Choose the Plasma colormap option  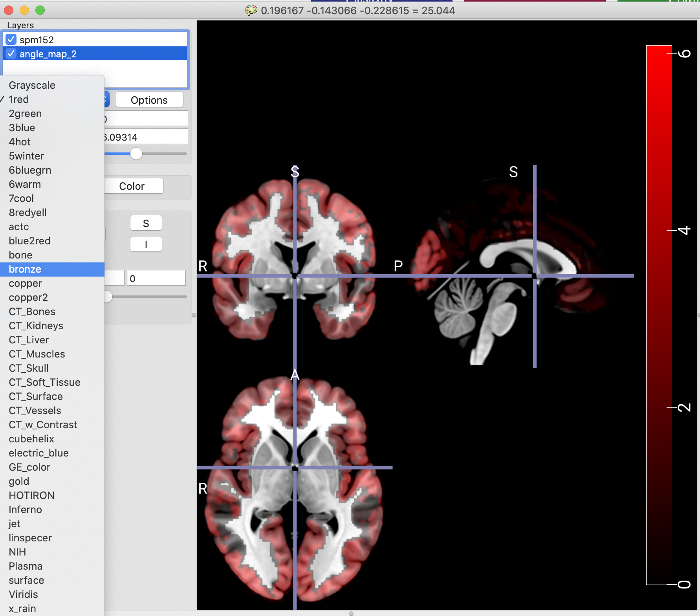26,566
